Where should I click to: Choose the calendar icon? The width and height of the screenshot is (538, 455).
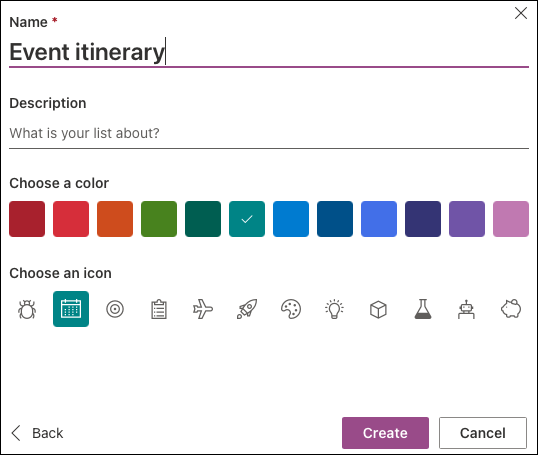[71, 309]
